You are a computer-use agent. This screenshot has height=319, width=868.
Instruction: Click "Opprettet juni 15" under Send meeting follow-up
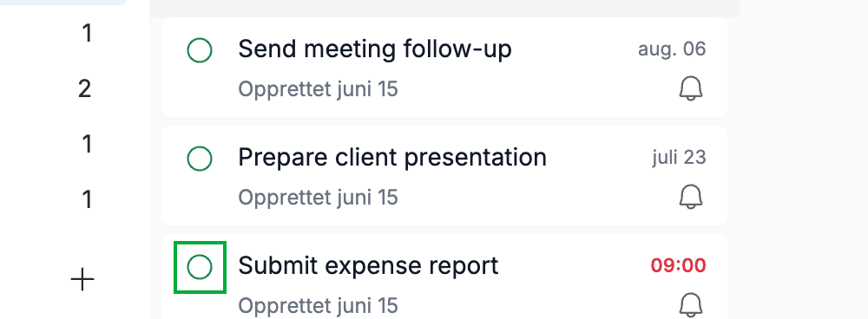(318, 89)
